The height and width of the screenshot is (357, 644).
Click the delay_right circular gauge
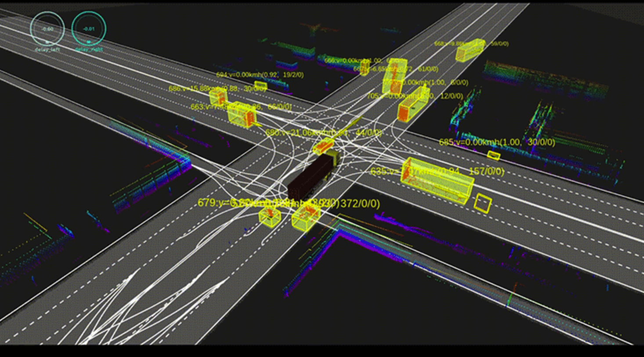pyautogui.click(x=89, y=29)
